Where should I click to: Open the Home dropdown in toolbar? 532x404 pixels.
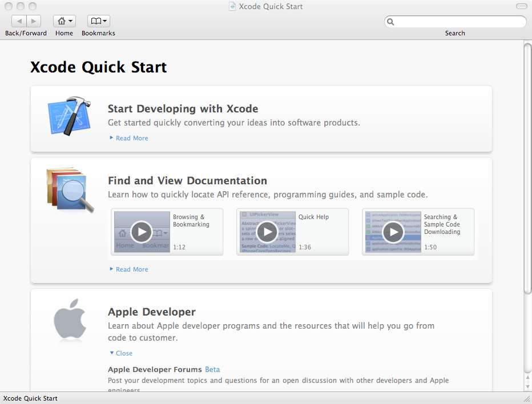click(x=64, y=21)
